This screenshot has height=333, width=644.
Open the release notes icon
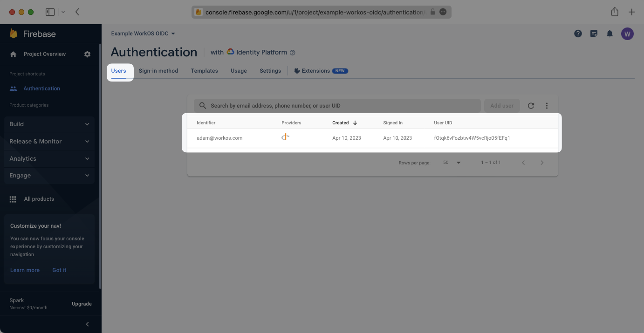[x=594, y=34]
